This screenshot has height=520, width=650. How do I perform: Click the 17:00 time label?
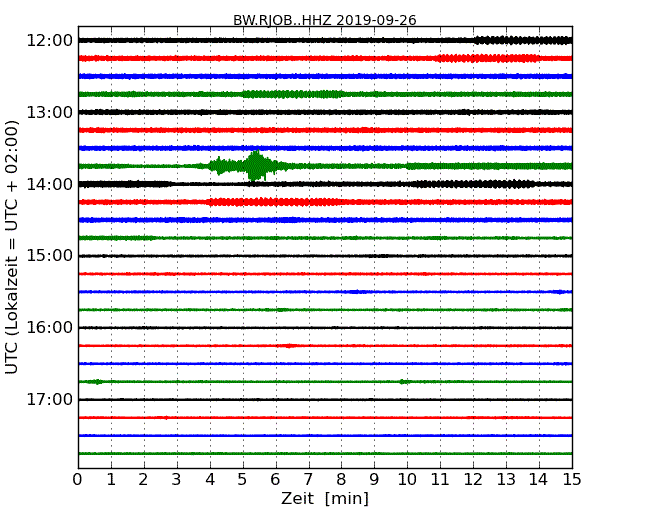pos(50,399)
